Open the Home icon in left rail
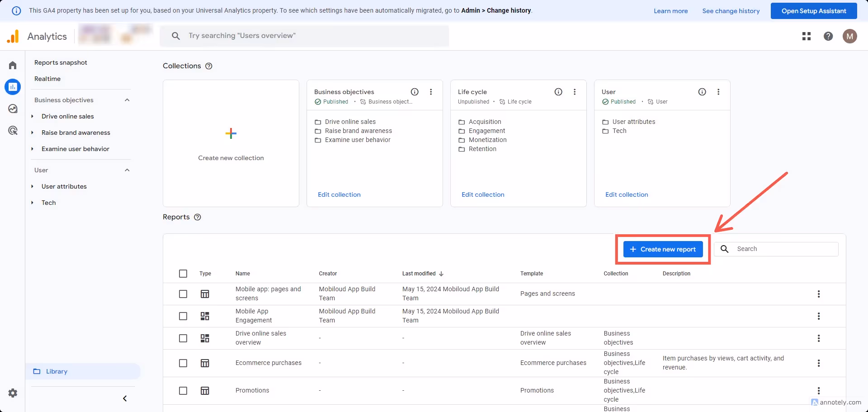The image size is (868, 412). click(13, 65)
